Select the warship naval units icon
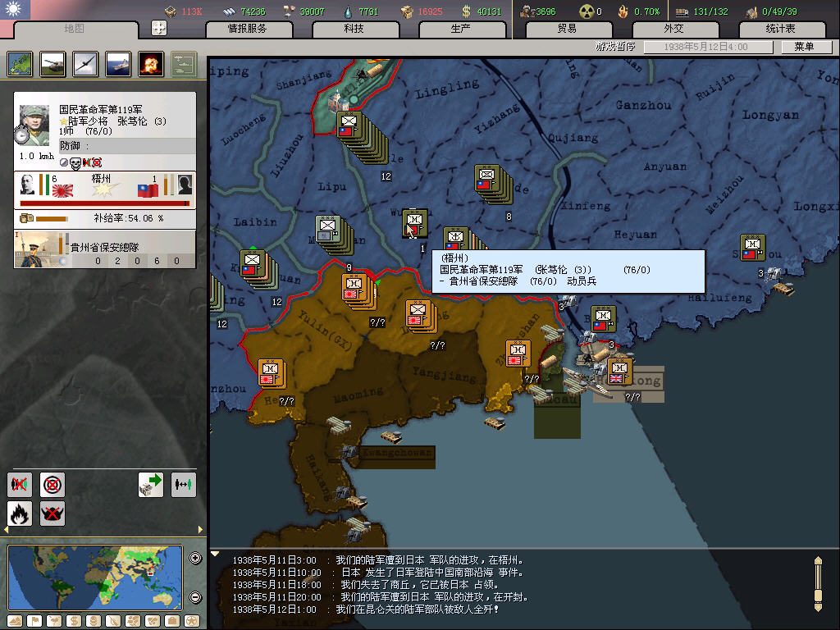 tap(118, 64)
